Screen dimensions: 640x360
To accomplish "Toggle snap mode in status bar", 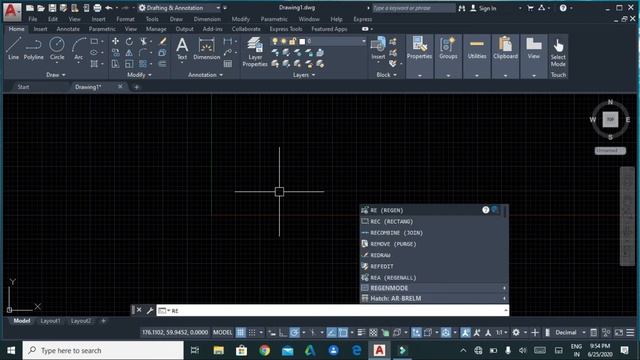I will point(252,333).
